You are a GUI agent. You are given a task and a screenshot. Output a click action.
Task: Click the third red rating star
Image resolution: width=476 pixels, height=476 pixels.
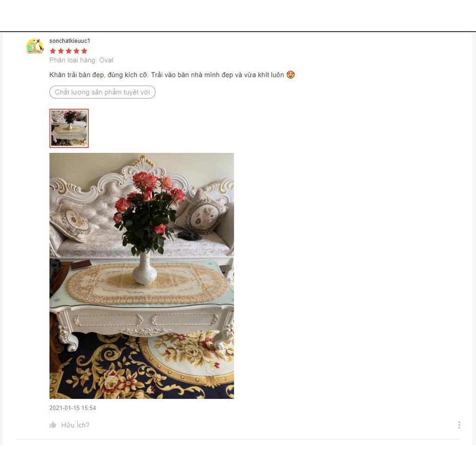69,51
